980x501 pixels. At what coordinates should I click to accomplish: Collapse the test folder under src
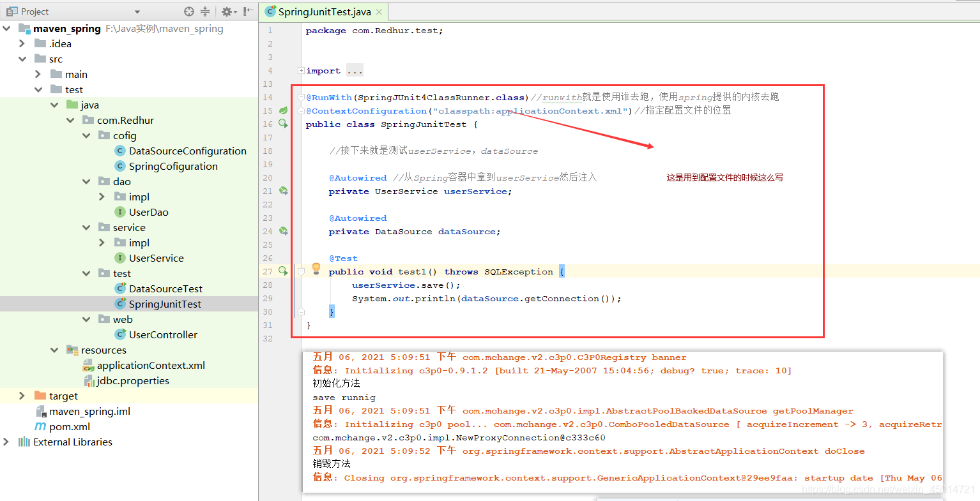click(x=38, y=89)
